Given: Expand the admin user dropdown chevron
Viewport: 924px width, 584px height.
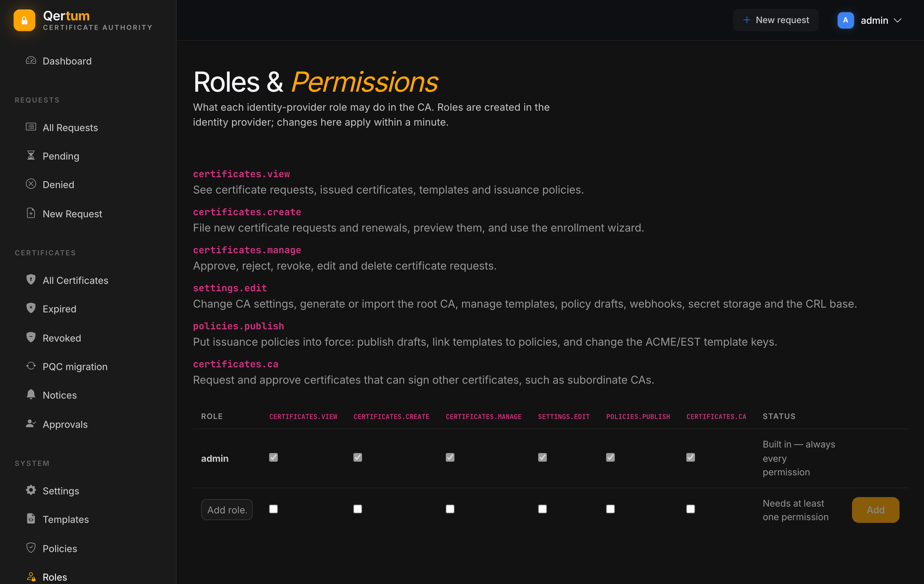Looking at the screenshot, I should pyautogui.click(x=898, y=20).
